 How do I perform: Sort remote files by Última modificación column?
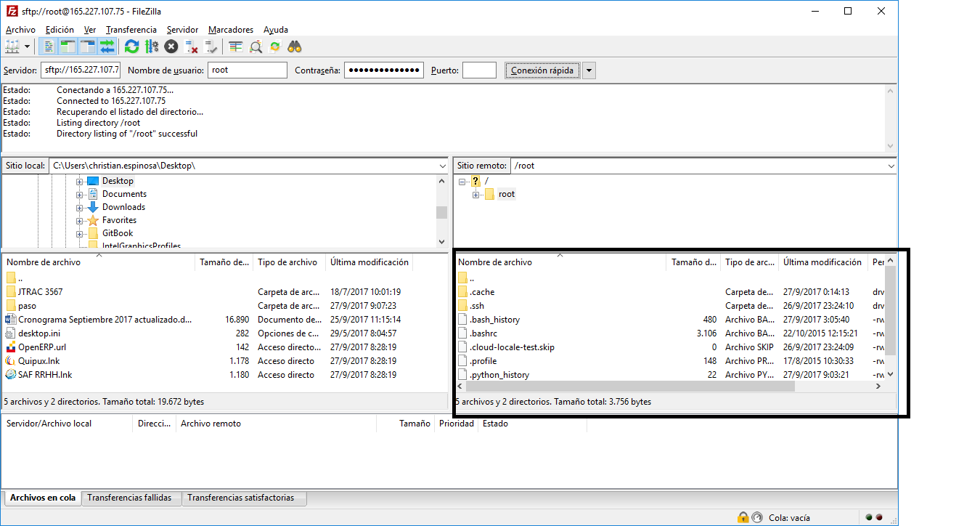[822, 262]
